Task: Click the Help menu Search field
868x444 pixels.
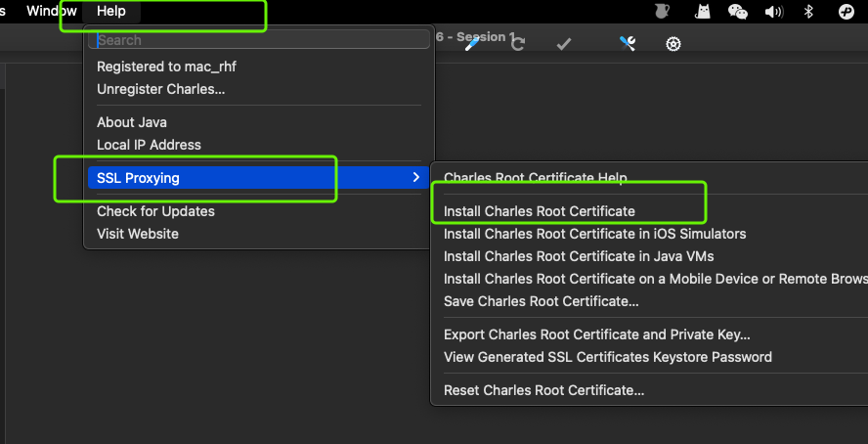Action: [x=258, y=40]
